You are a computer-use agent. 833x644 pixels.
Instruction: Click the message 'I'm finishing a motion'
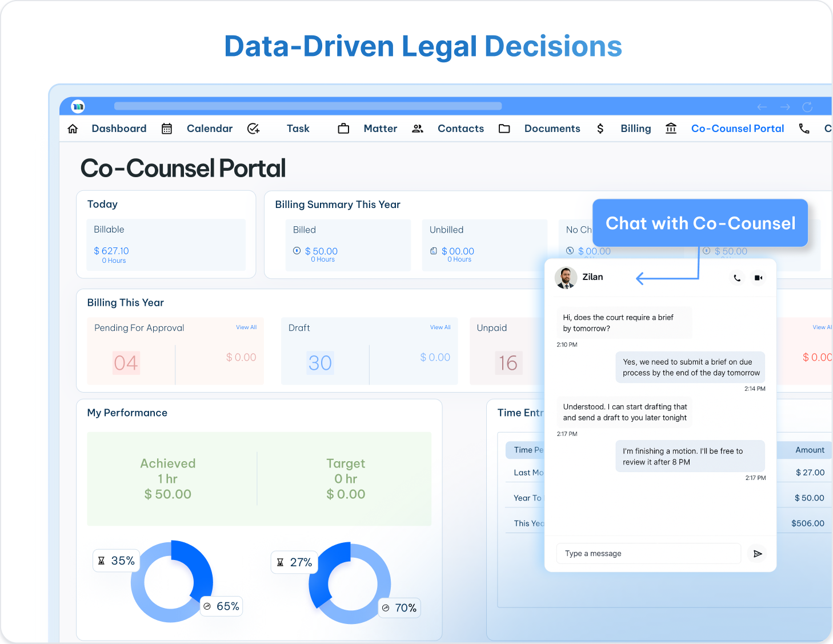click(690, 457)
